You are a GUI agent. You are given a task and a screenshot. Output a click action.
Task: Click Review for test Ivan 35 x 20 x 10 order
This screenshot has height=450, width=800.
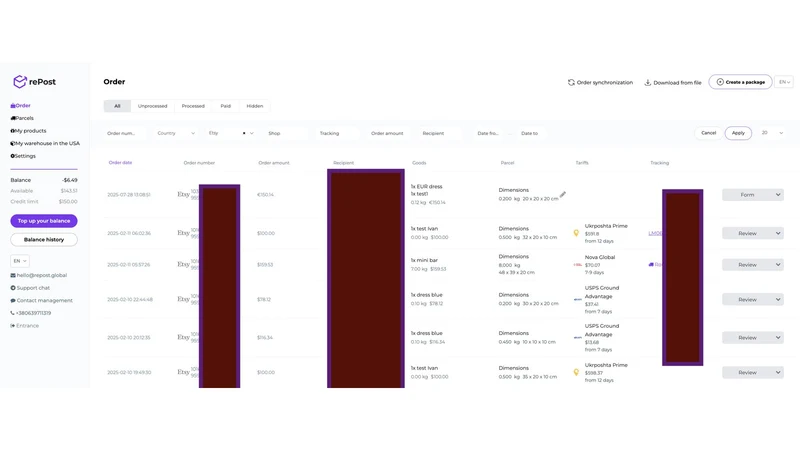click(x=747, y=372)
